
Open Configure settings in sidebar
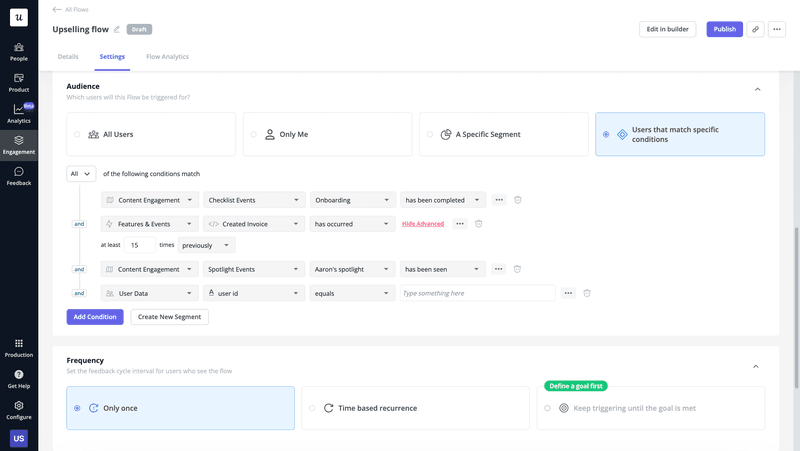pyautogui.click(x=19, y=411)
